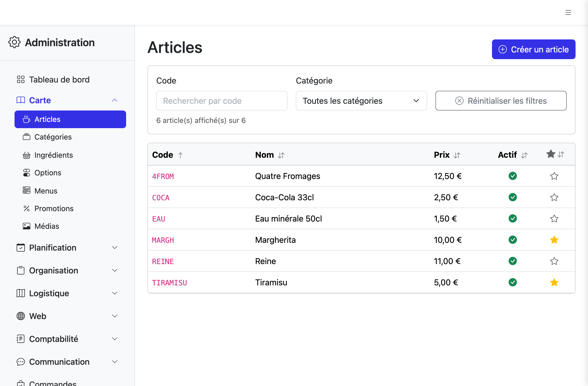The image size is (588, 386).
Task: Click the Planification calendar icon
Action: [x=21, y=247]
